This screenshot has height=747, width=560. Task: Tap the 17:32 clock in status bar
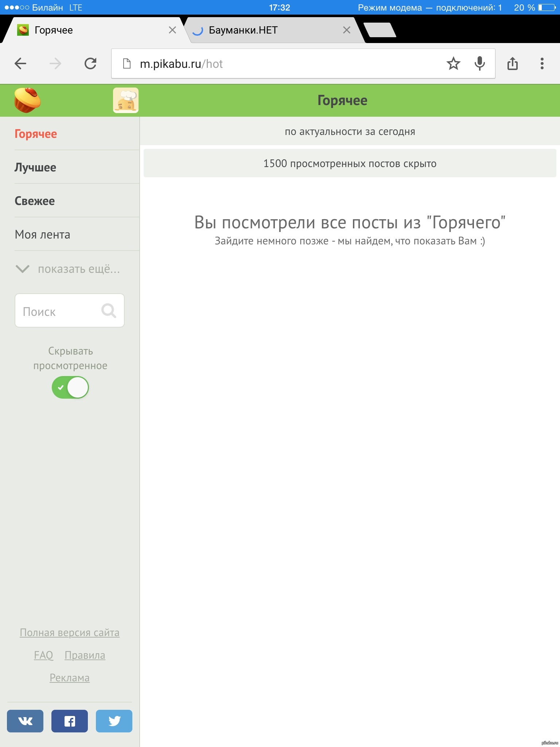pos(280,7)
